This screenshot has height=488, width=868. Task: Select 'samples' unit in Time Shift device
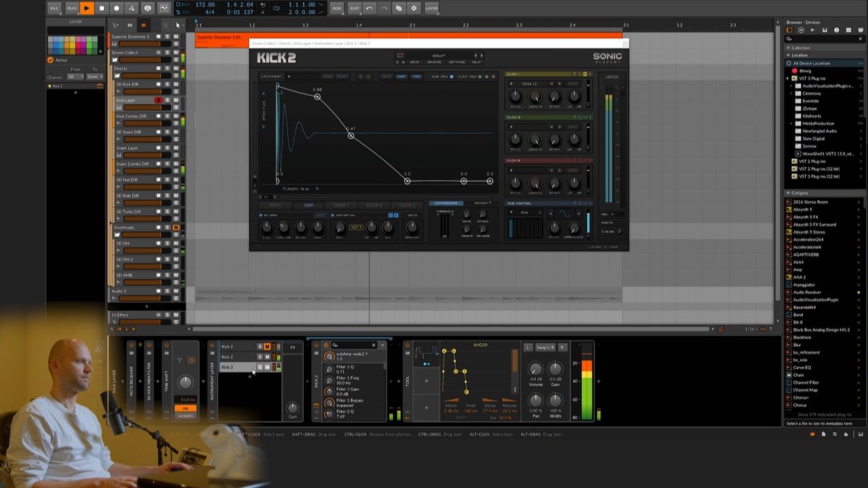click(185, 415)
